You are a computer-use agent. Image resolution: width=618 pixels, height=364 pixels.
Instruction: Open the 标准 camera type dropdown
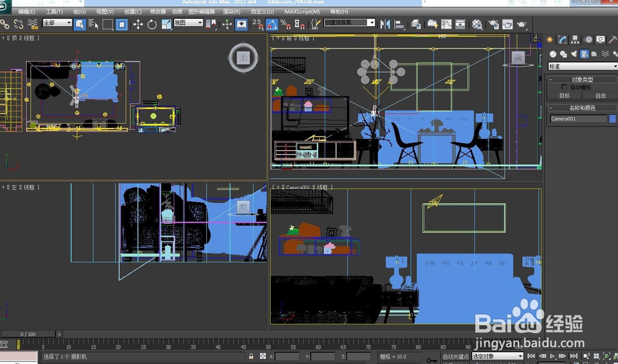(581, 66)
